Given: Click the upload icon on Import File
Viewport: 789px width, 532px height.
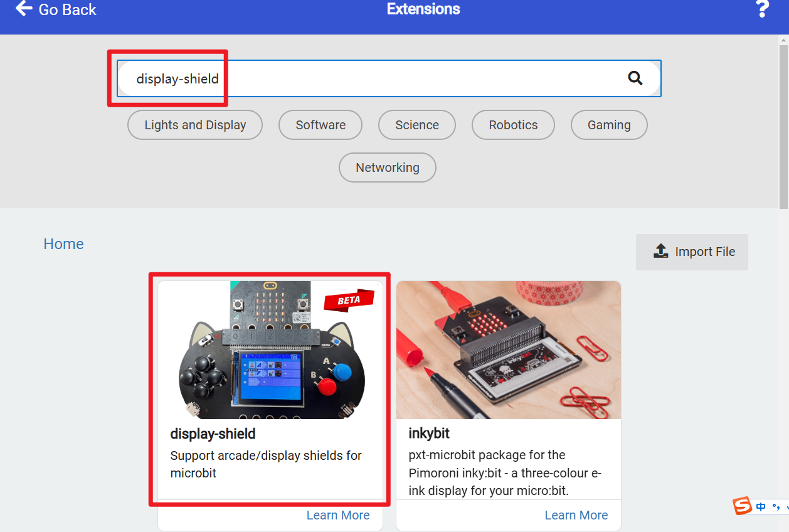Looking at the screenshot, I should 660,252.
